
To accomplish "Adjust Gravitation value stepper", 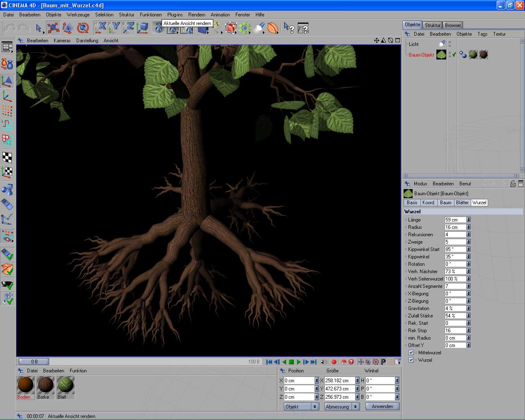I will tap(468, 308).
